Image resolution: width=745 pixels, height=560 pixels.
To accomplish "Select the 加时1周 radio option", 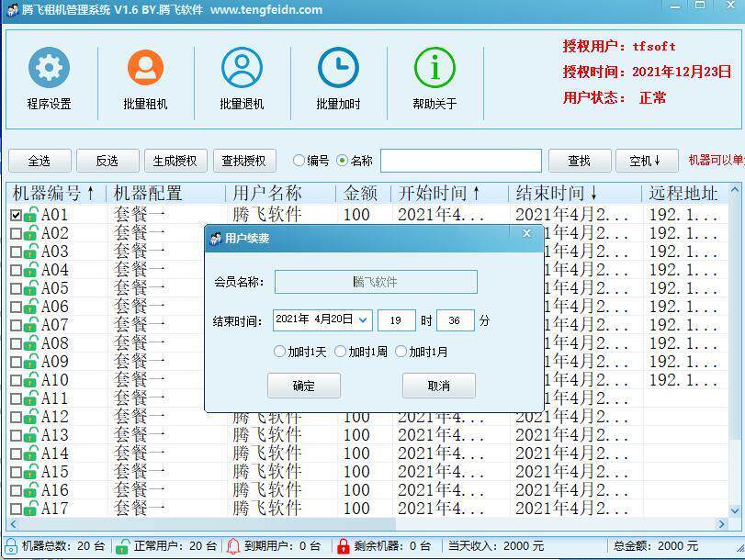I will point(340,352).
